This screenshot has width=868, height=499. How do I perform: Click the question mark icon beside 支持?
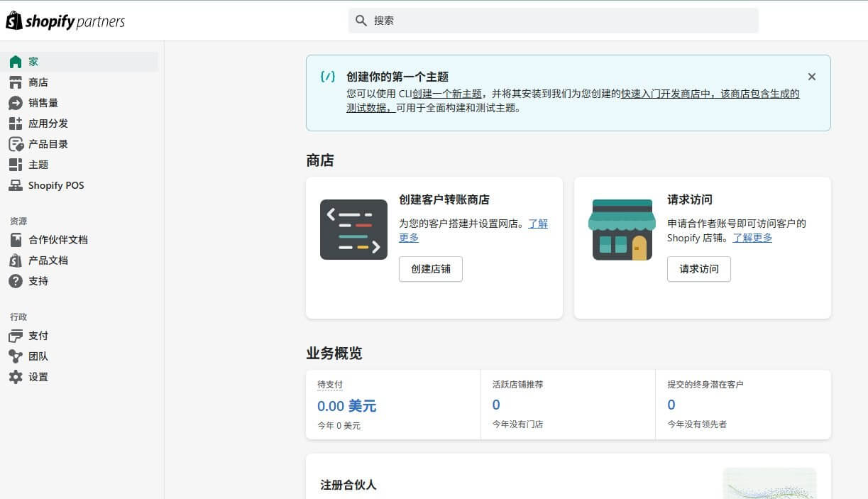16,281
